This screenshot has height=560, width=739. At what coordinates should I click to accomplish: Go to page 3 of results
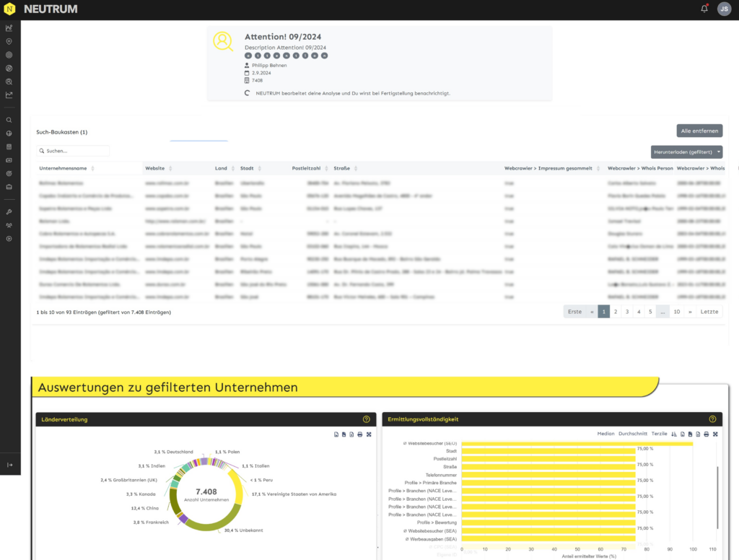click(627, 312)
